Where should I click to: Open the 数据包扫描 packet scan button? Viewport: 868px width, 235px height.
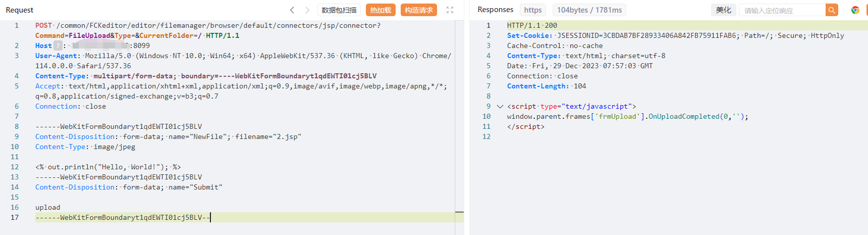(x=339, y=10)
